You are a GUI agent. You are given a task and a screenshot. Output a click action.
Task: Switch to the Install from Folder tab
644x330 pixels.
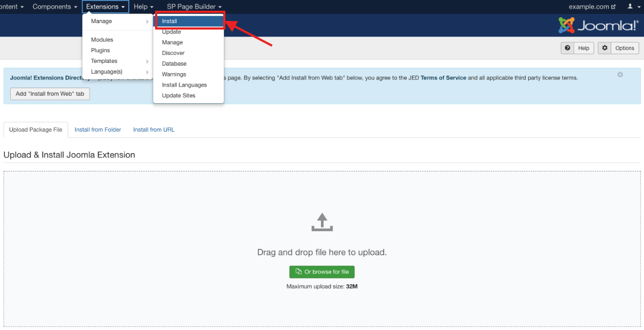pyautogui.click(x=98, y=130)
